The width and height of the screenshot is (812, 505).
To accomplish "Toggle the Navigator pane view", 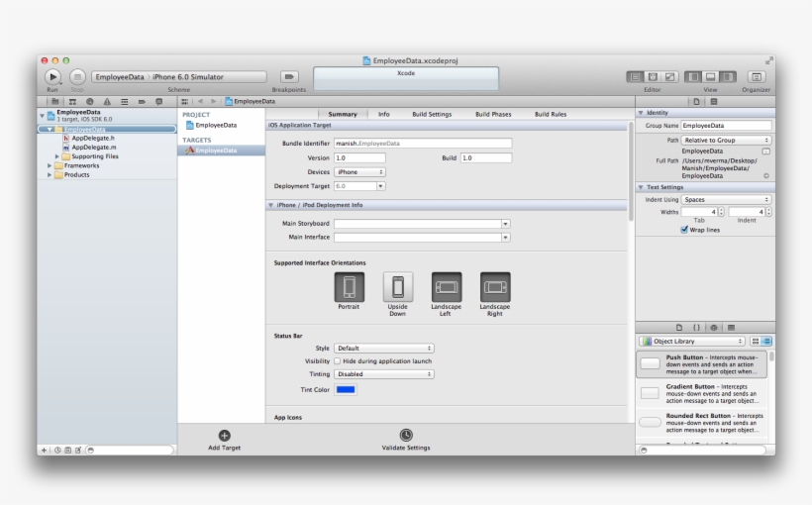I will [693, 76].
